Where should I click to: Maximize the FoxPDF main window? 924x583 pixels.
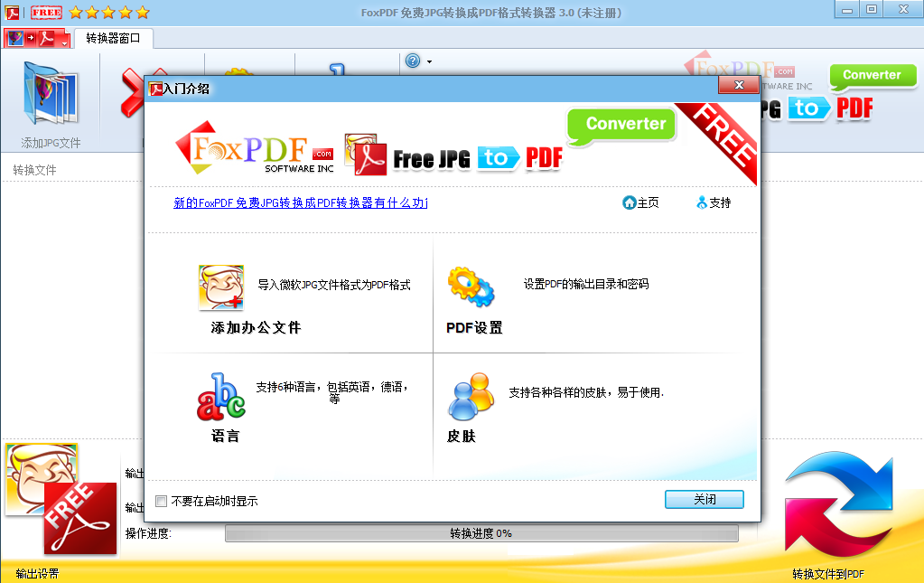(x=872, y=9)
